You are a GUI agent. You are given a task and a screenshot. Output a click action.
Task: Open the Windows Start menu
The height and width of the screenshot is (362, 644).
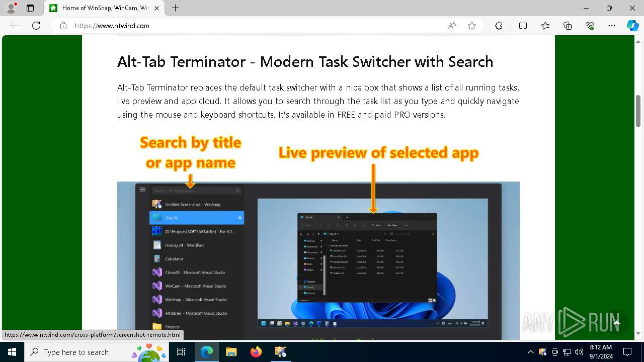click(x=12, y=352)
